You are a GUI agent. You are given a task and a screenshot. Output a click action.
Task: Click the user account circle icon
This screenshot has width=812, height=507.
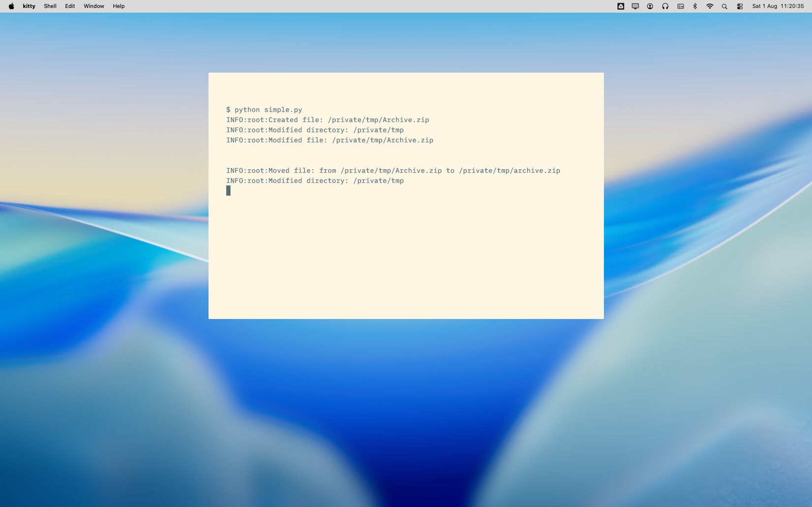650,6
